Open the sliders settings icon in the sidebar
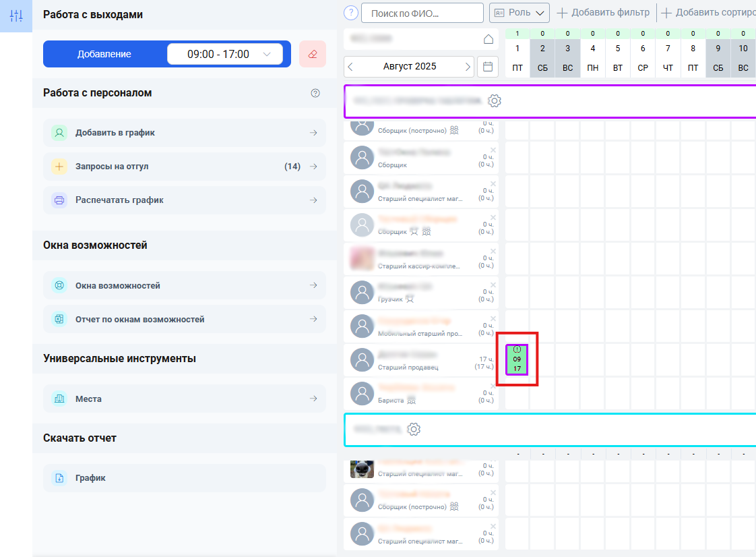 click(x=16, y=16)
